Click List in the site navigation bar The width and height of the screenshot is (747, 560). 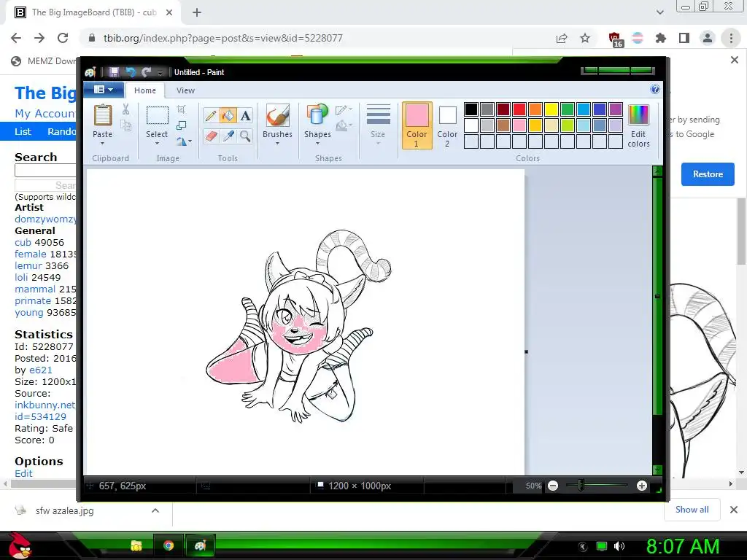click(x=23, y=131)
